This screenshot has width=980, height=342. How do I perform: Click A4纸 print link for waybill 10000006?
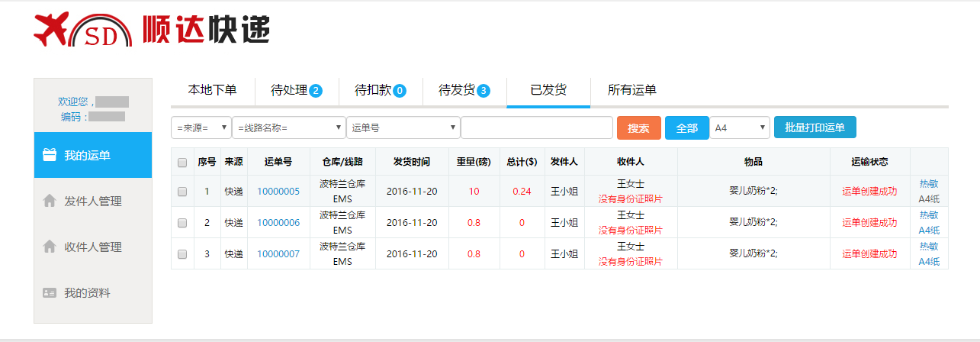point(929,231)
